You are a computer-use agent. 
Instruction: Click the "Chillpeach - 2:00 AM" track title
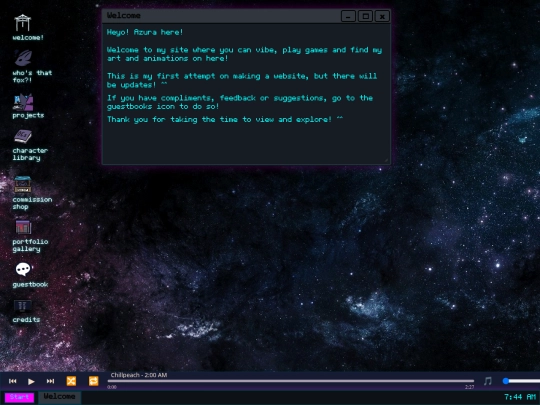pos(139,375)
